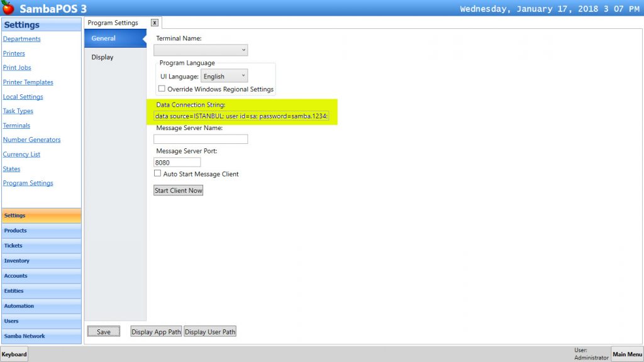Click the Start Client Now button
Image resolution: width=644 pixels, height=362 pixels.
coord(178,190)
